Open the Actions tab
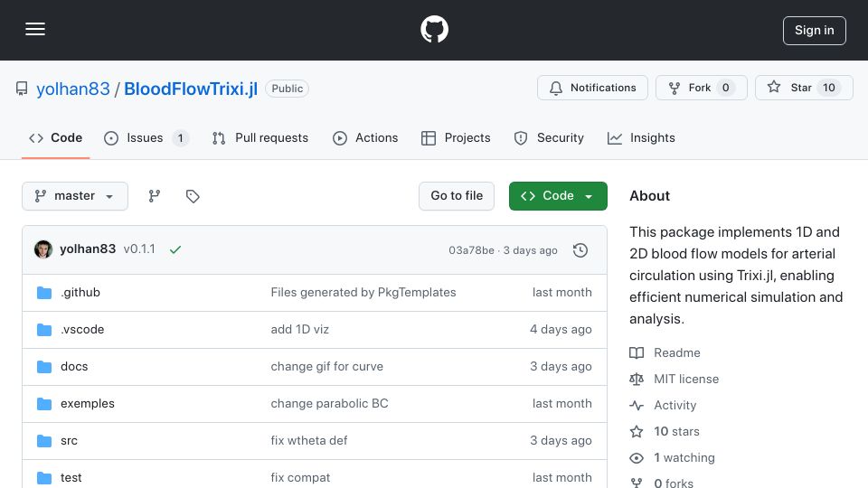This screenshot has width=868, height=488. pyautogui.click(x=365, y=137)
